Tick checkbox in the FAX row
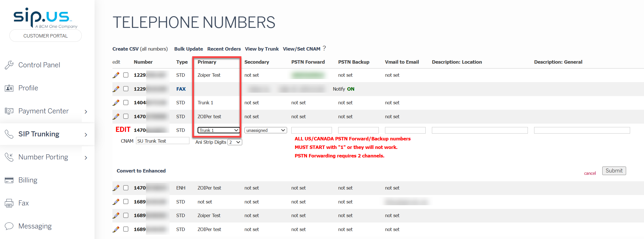644x239 pixels. click(x=126, y=89)
